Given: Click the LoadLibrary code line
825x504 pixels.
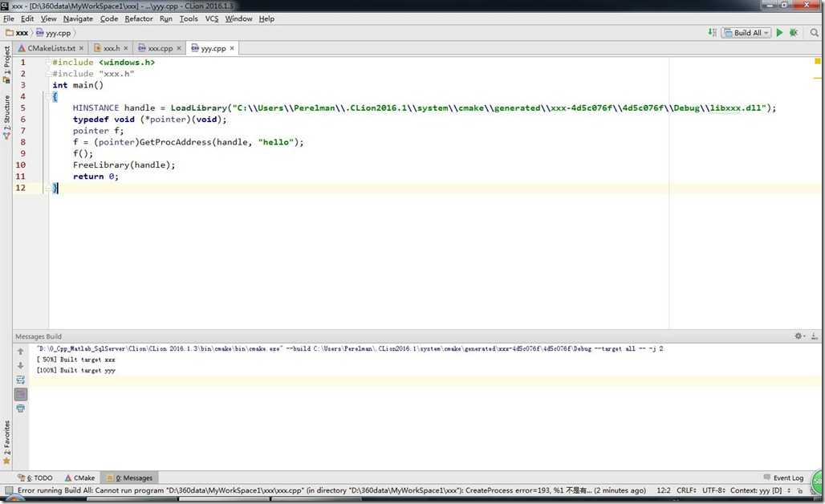Looking at the screenshot, I should (x=424, y=108).
